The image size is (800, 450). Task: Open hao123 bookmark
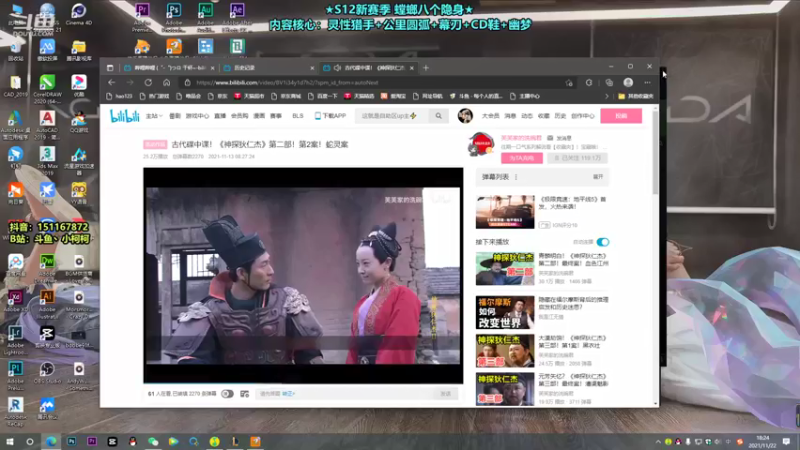(119, 96)
